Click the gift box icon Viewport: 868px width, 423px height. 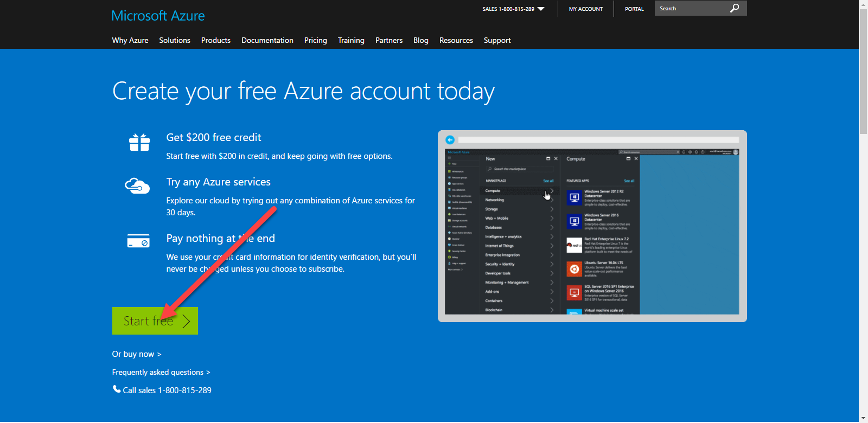tap(139, 142)
